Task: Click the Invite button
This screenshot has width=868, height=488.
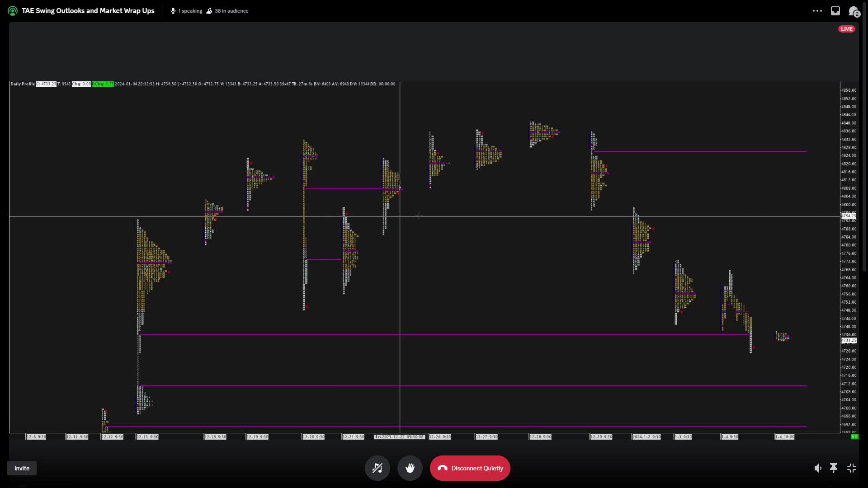Action: (21, 468)
